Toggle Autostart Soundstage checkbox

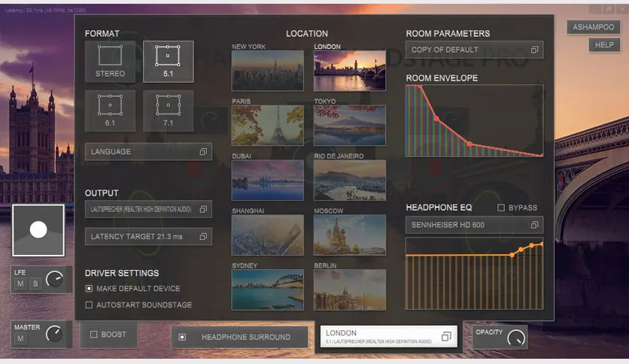[89, 305]
